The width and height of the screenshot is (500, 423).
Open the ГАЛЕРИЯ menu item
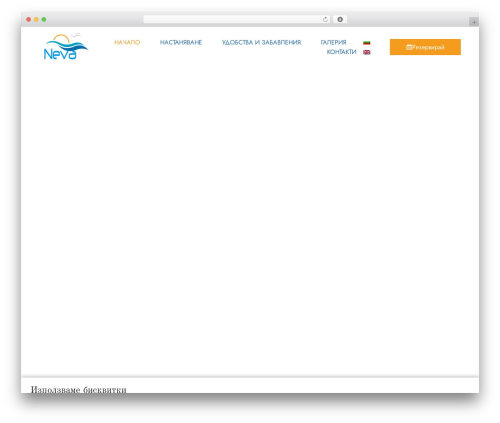point(333,42)
